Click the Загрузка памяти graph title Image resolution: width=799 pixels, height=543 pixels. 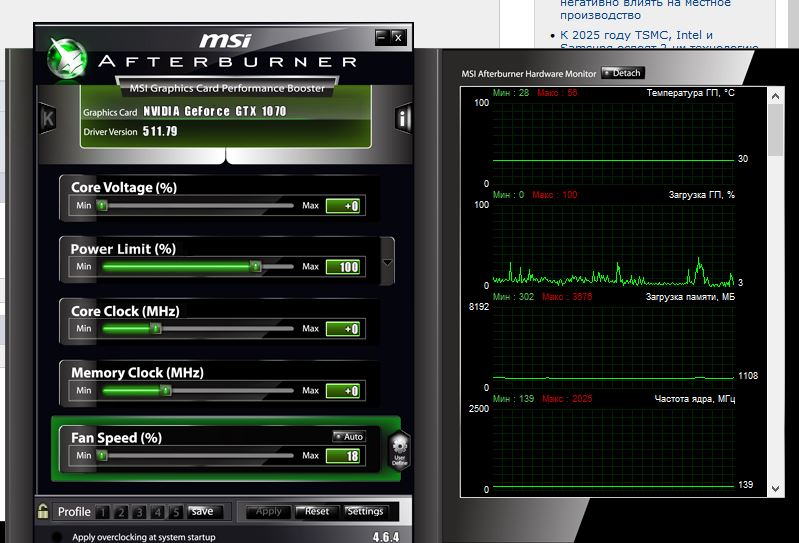(690, 296)
